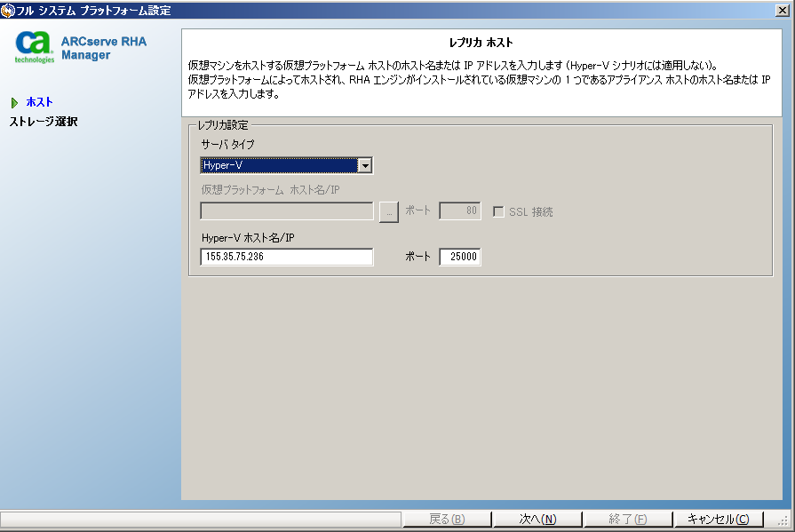Click the キャンセル(C) button

(718, 520)
